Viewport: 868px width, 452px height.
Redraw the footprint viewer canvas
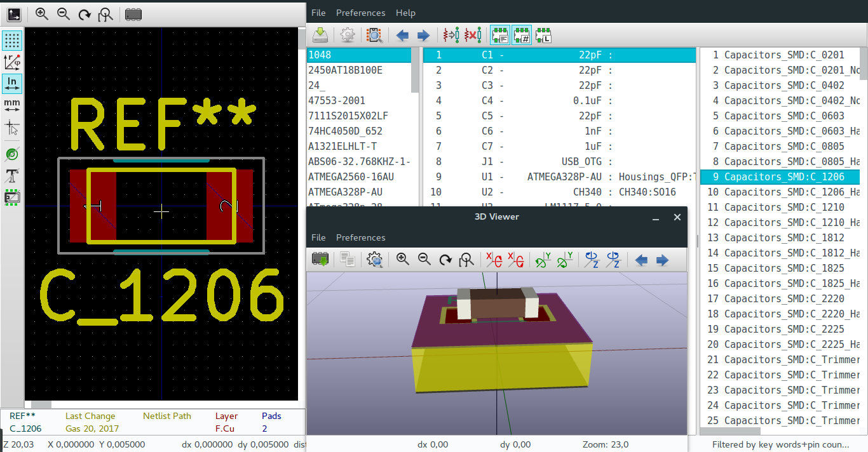[85, 14]
